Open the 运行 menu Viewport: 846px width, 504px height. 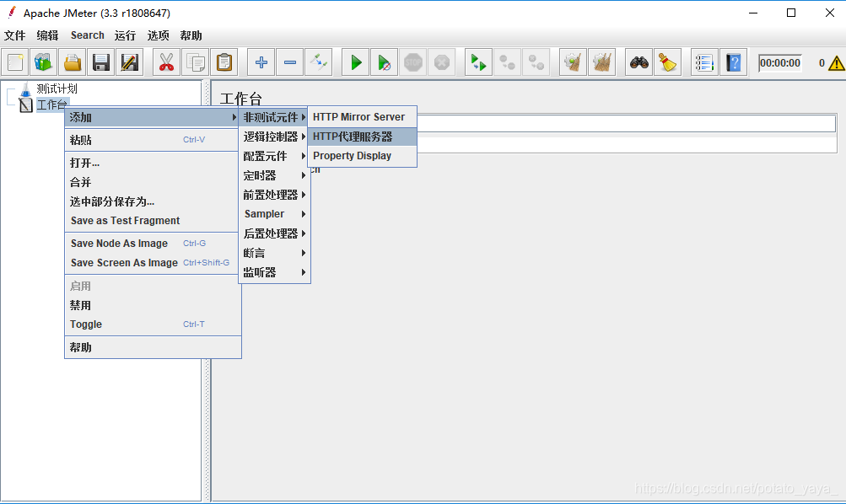point(125,35)
